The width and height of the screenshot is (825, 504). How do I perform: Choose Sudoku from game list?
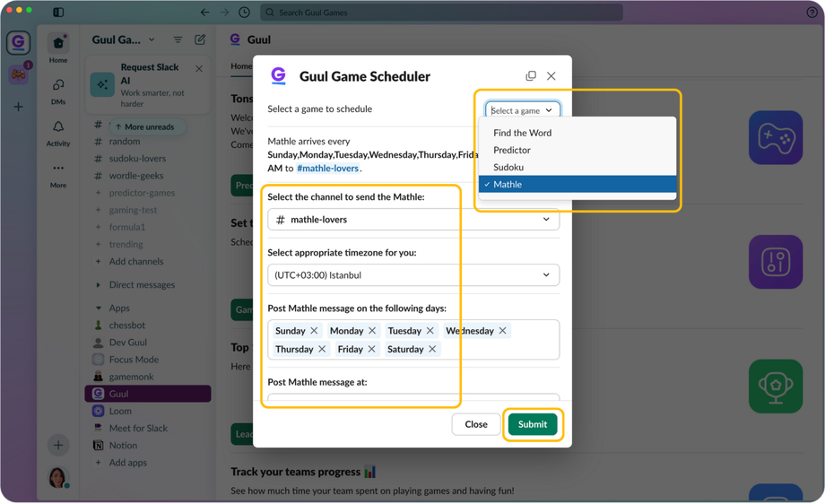[x=577, y=168]
